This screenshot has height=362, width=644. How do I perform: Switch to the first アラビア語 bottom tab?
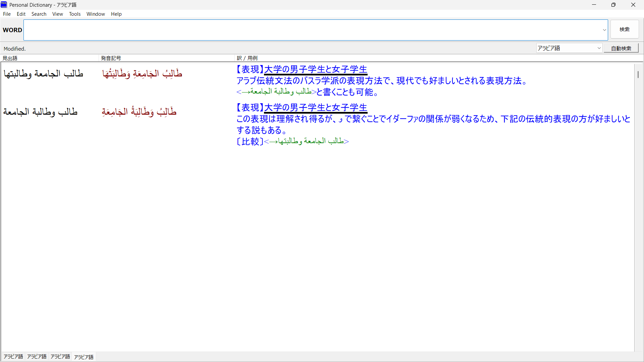pyautogui.click(x=13, y=357)
